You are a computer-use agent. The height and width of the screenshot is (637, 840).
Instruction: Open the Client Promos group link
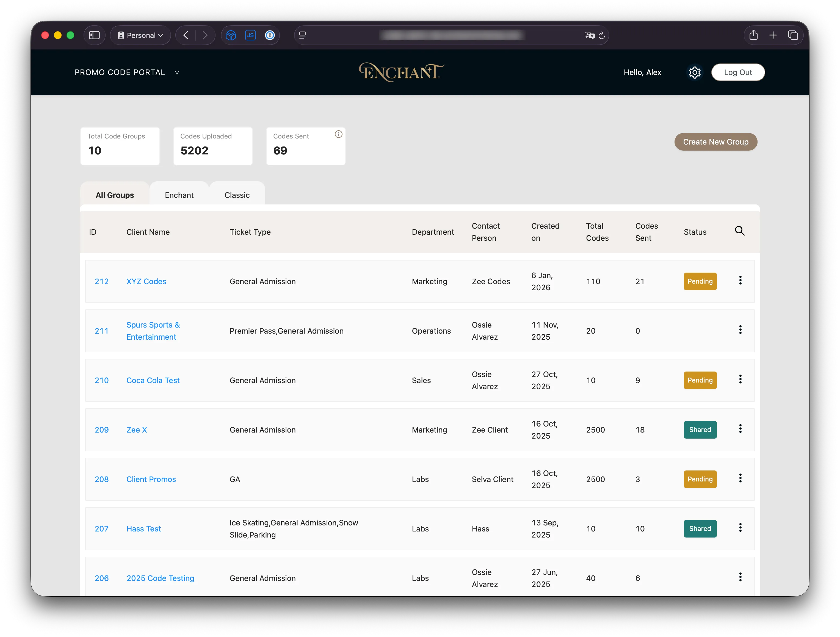tap(151, 480)
